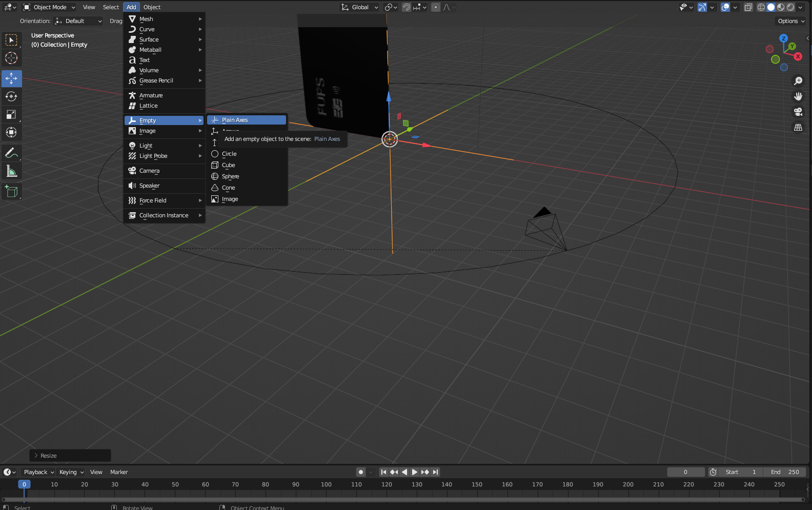The image size is (812, 510).
Task: Click timeline horizontal scrollbar
Action: click(x=402, y=500)
